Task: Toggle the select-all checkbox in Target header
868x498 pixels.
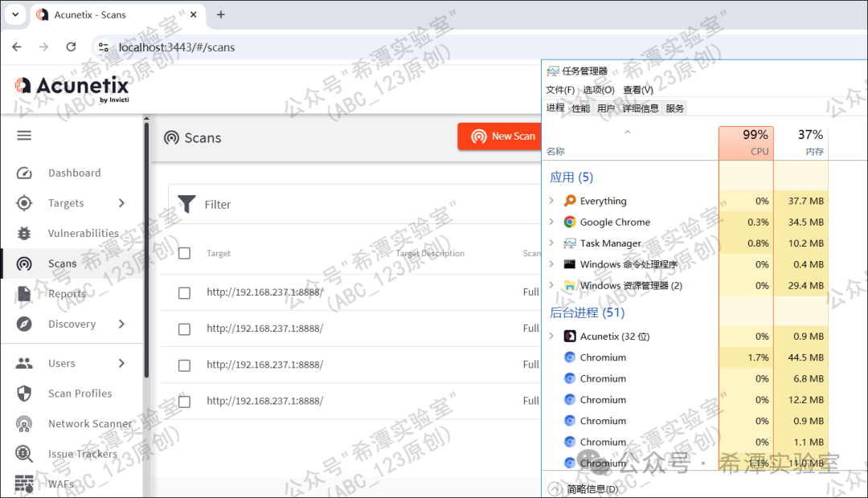Action: click(184, 254)
